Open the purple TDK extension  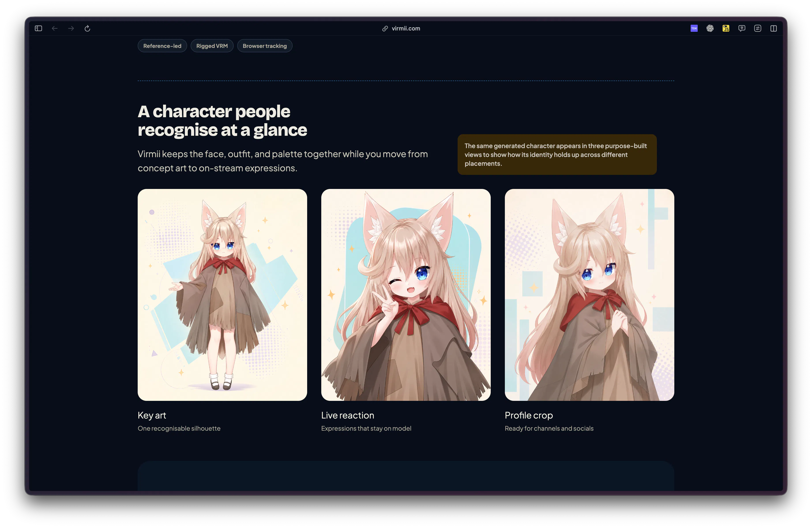[694, 28]
